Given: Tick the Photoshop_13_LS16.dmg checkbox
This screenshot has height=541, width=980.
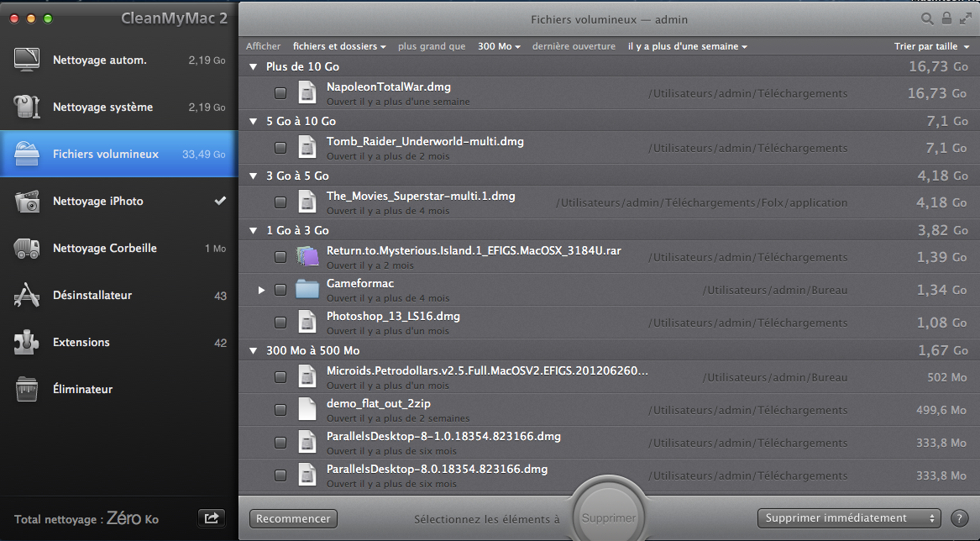Looking at the screenshot, I should click(x=280, y=323).
